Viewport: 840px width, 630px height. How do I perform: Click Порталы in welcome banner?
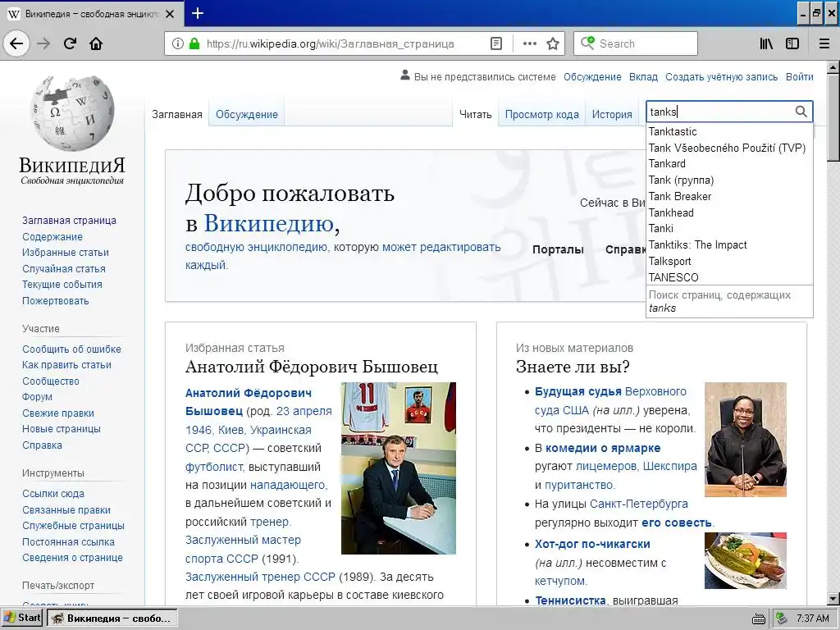(x=558, y=249)
